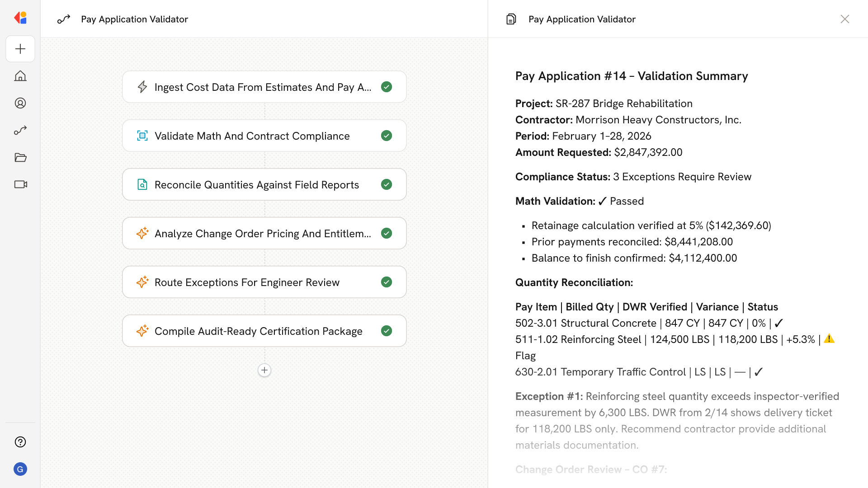
Task: Select the Reconcile Quantities Against Field Reports step
Action: (x=257, y=185)
